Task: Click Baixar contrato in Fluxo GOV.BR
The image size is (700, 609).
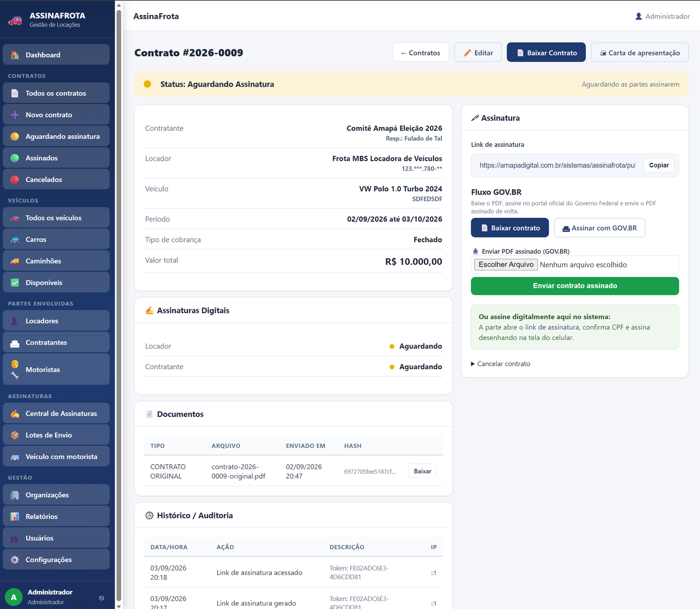Action: coord(510,228)
